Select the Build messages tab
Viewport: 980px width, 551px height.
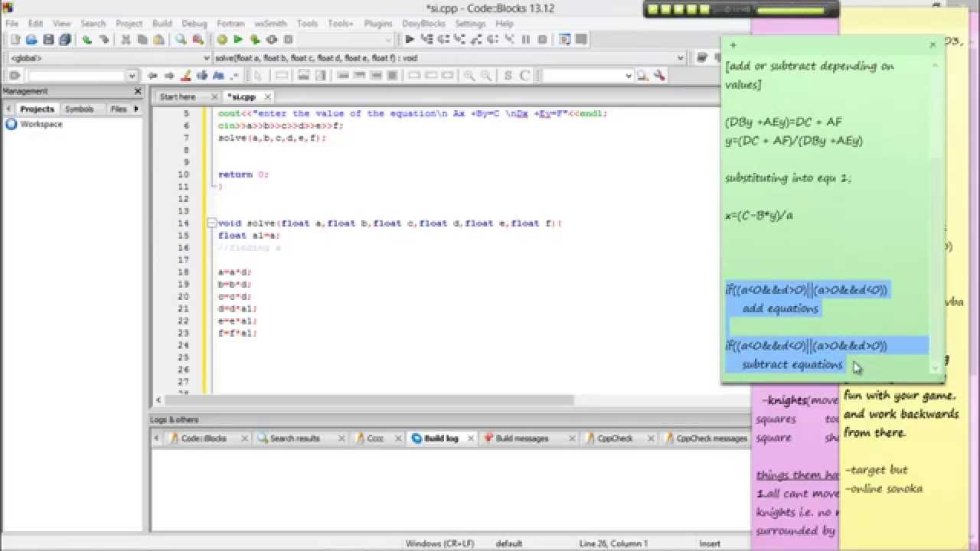[x=521, y=439]
